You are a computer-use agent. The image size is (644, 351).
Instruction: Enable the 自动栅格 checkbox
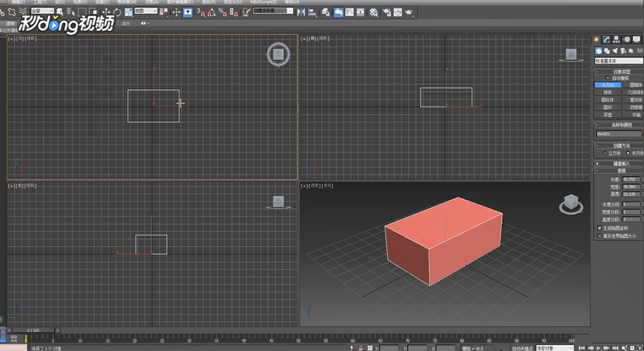pos(608,78)
